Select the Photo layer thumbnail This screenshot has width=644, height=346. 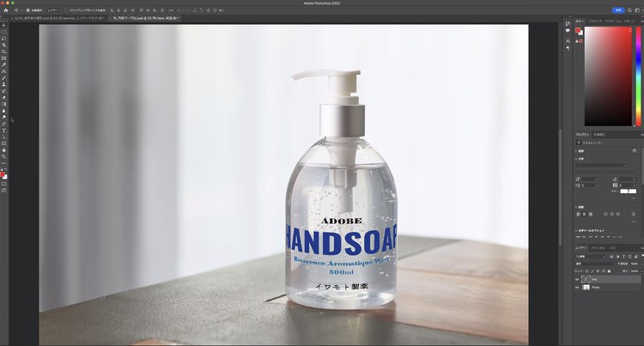pos(586,288)
